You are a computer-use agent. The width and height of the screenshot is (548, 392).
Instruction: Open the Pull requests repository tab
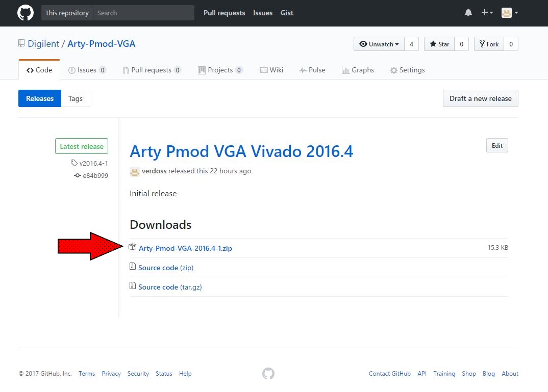pos(152,70)
